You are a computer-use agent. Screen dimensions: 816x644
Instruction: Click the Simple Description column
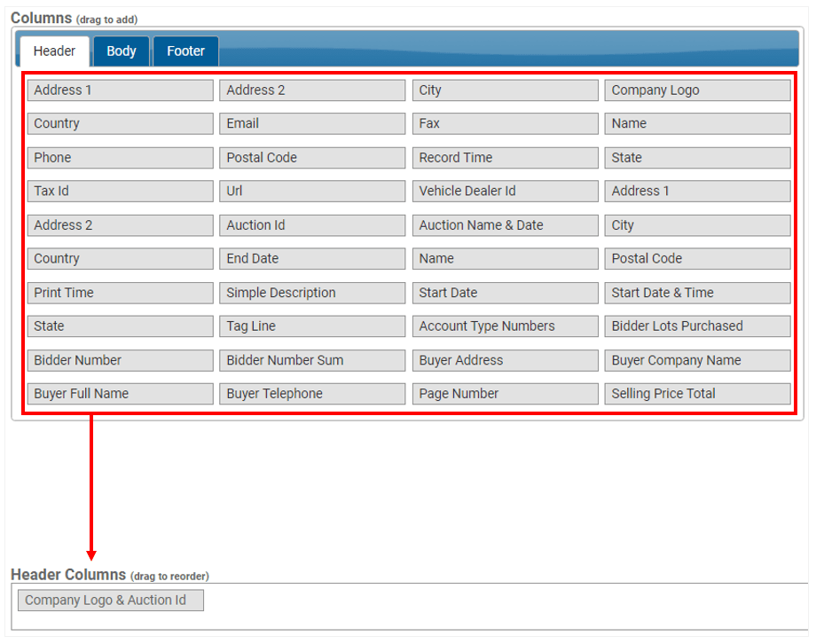tap(312, 293)
